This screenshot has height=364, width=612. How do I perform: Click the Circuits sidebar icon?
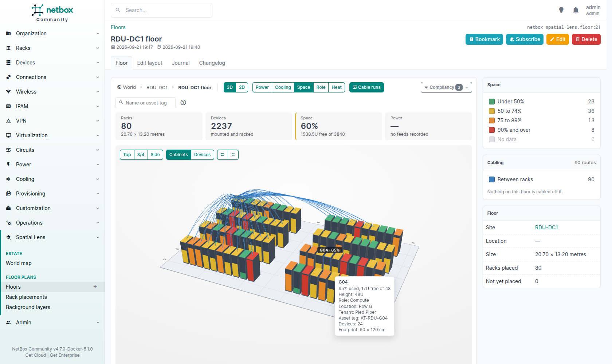click(8, 150)
